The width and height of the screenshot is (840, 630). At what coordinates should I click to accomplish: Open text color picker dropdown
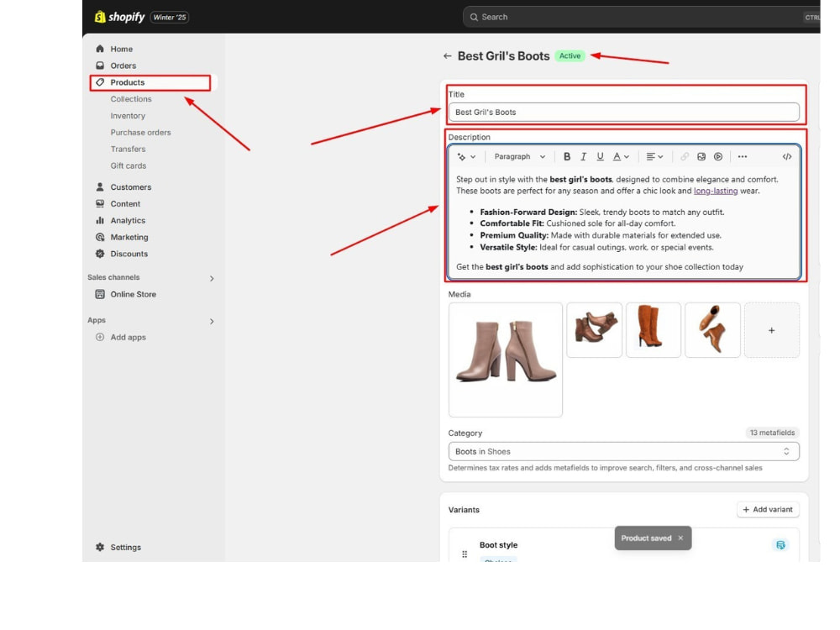621,156
